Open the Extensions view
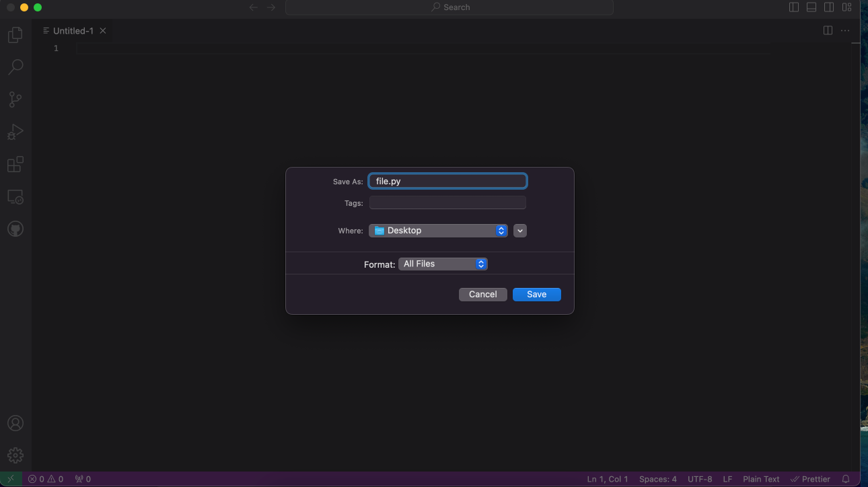Screen dimensions: 868x487 tap(15, 164)
